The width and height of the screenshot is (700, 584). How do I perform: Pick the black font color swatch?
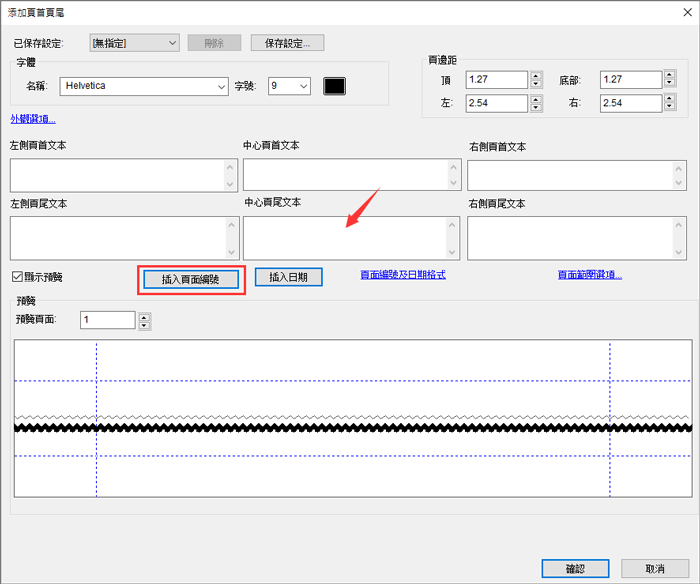[334, 87]
